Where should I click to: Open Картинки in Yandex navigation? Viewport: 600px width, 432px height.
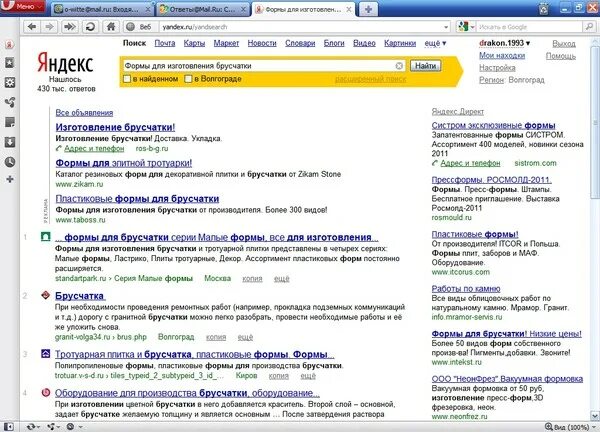point(400,43)
